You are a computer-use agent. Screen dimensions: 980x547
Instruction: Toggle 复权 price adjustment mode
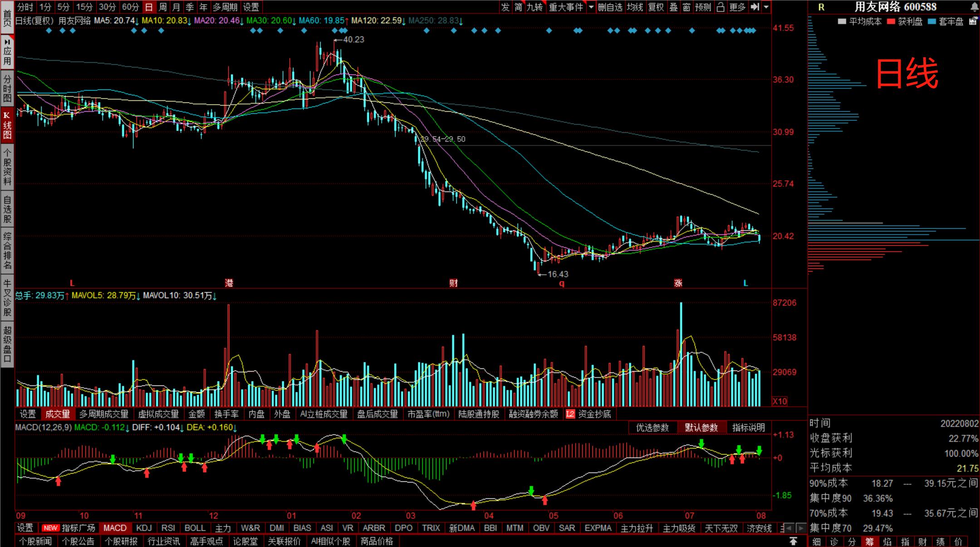tap(656, 7)
